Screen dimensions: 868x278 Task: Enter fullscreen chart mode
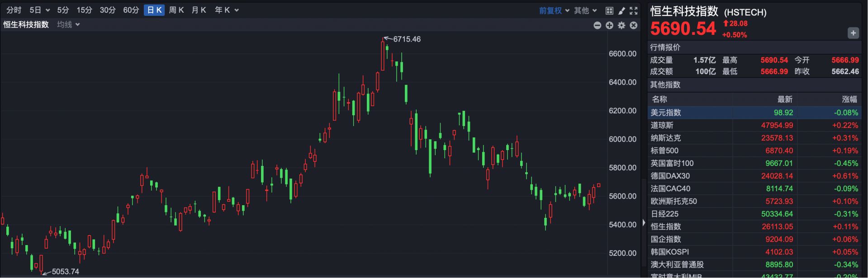pos(634,10)
